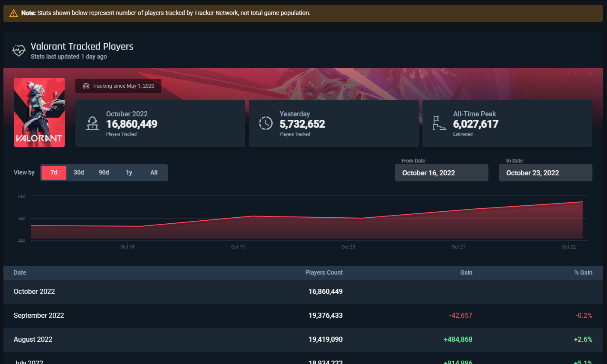Click the 4M y-axis label on chart
This screenshot has width=607, height=364.
tap(21, 241)
